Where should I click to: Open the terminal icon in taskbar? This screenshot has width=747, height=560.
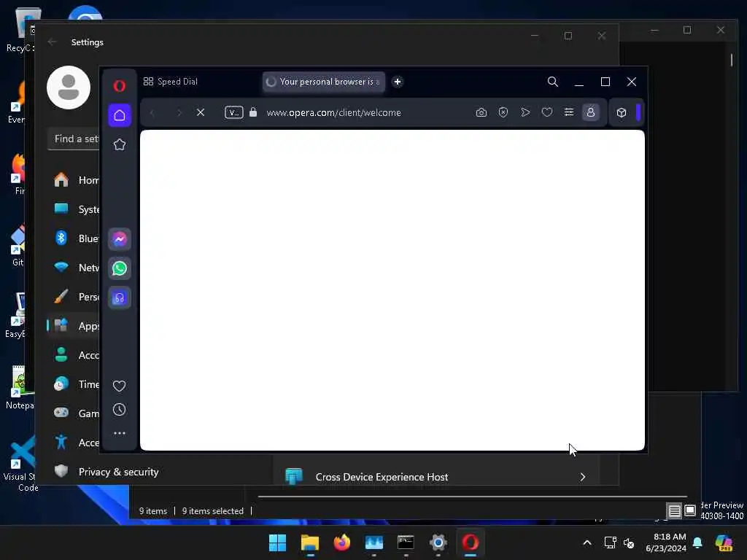pos(406,542)
